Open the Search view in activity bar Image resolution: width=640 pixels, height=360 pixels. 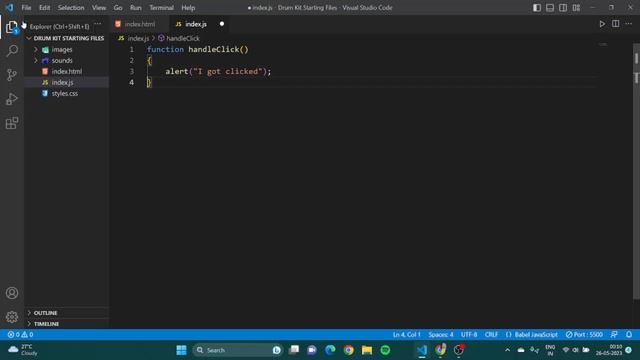12,51
